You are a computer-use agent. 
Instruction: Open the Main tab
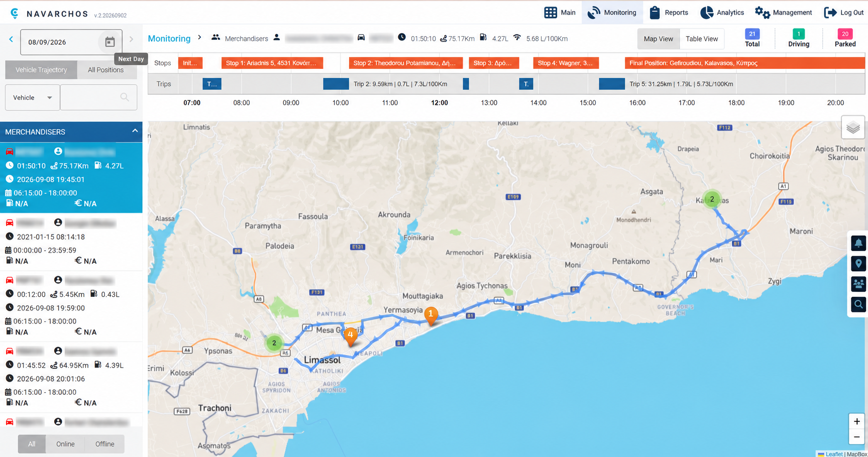560,13
